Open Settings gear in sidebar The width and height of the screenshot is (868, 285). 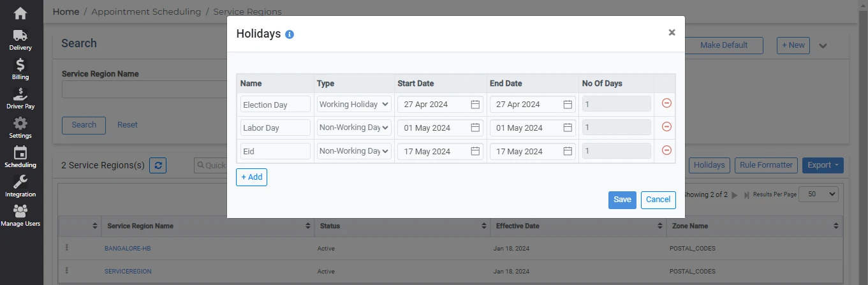pos(20,128)
